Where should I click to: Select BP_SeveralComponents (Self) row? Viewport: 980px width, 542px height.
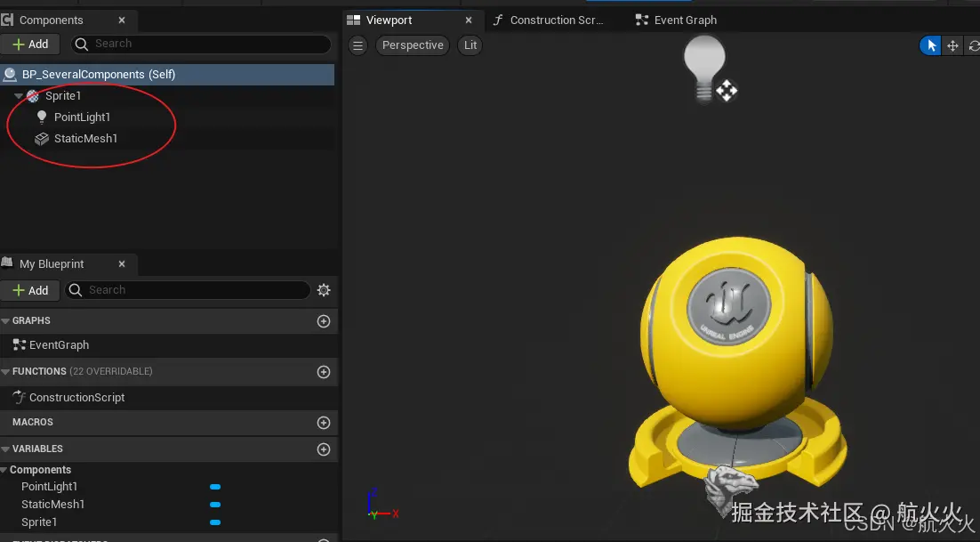(167, 75)
